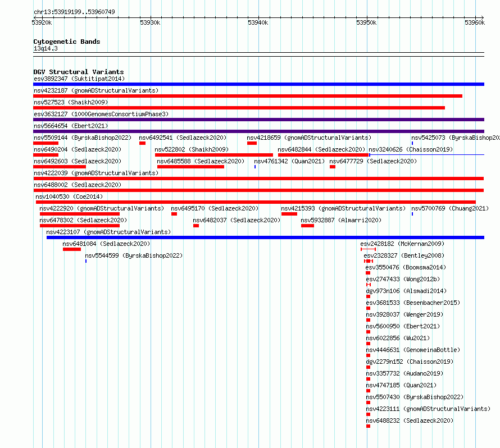Image resolution: width=500 pixels, height=448 pixels.
Task: Click nsv5544599 (ByrskaBishop2022) label
Action: click(x=134, y=255)
